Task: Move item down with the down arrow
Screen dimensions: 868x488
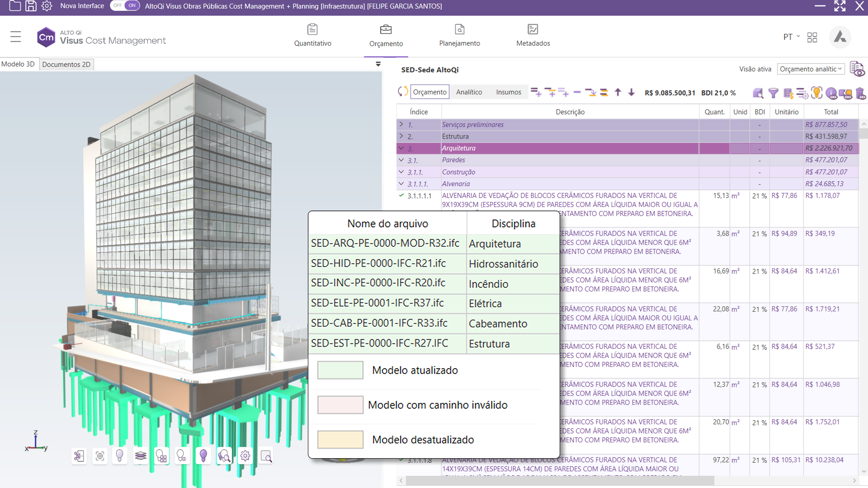Action: pos(631,92)
